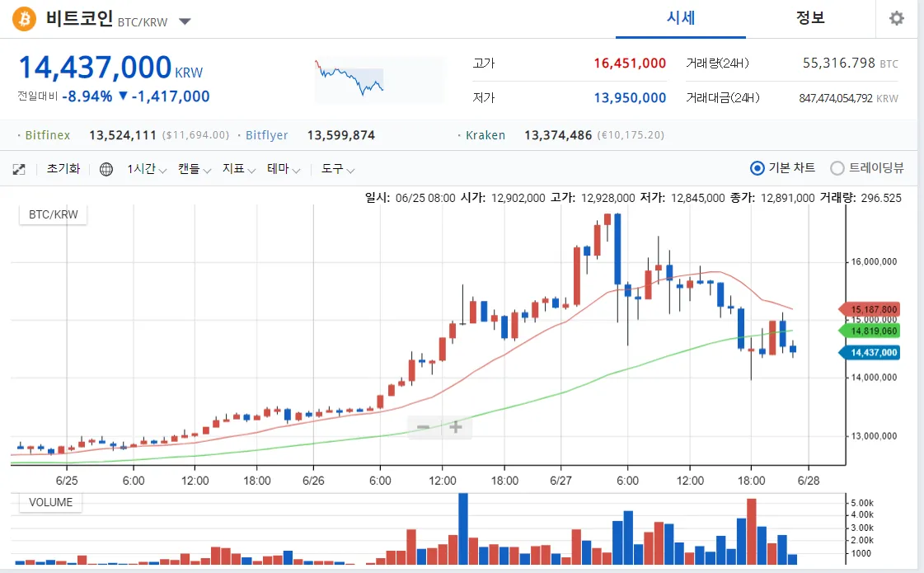Screen dimensions: 924x573
Task: Switch to the 시세 tab
Action: click(x=681, y=18)
